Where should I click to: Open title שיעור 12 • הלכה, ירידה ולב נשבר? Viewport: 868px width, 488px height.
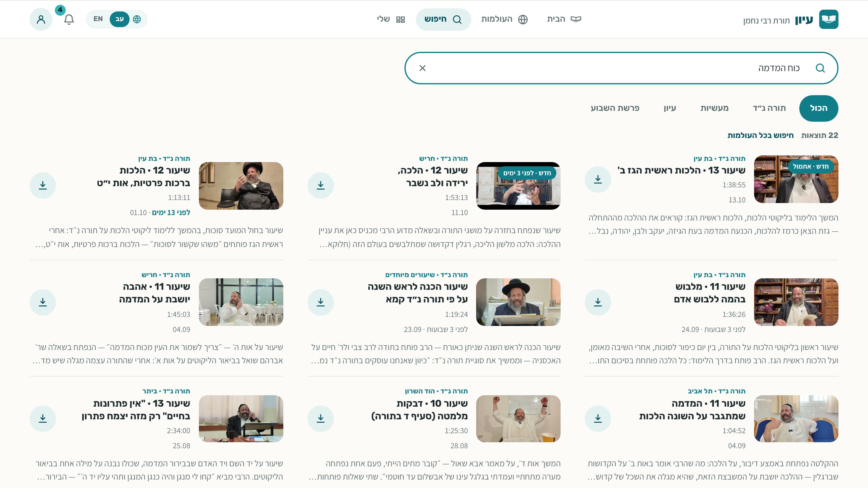(433, 177)
